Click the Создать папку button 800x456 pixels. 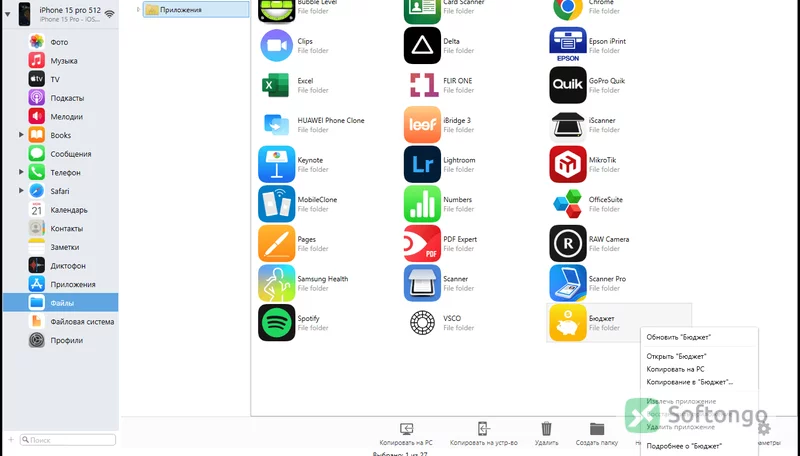(597, 434)
